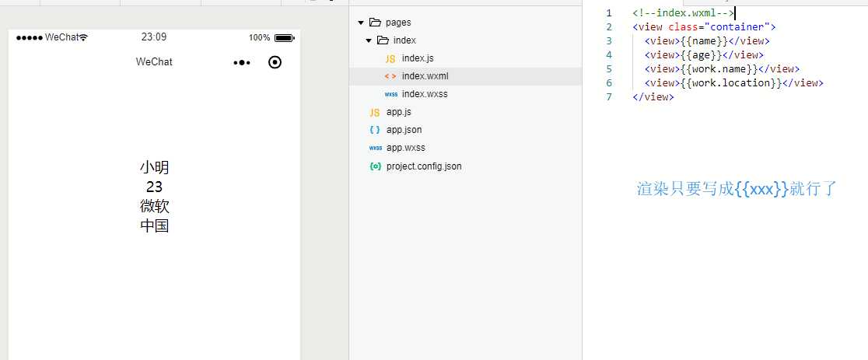Click the config icon beside project.config.json
868x360 pixels.
click(x=375, y=166)
